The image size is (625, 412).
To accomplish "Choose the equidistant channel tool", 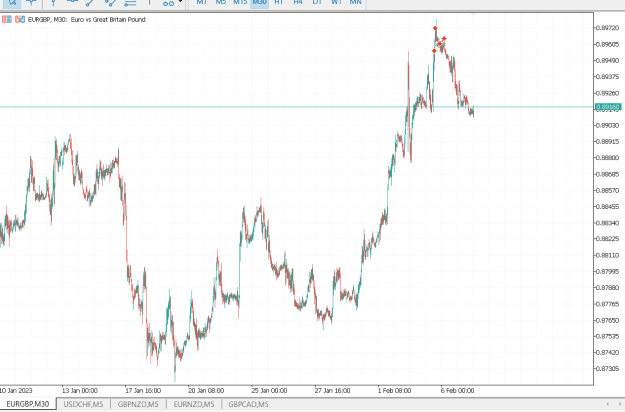I will [x=110, y=2].
